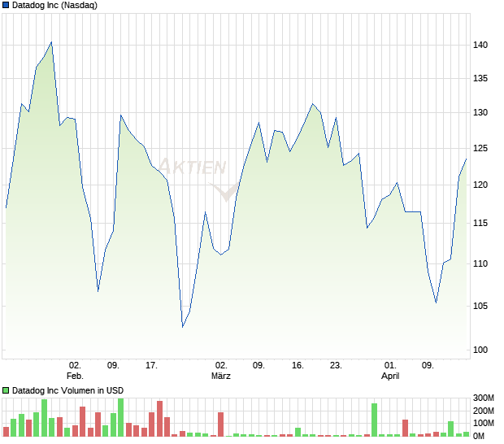Click the green Volumen legend swatch
The image size is (504, 444).
6,390
